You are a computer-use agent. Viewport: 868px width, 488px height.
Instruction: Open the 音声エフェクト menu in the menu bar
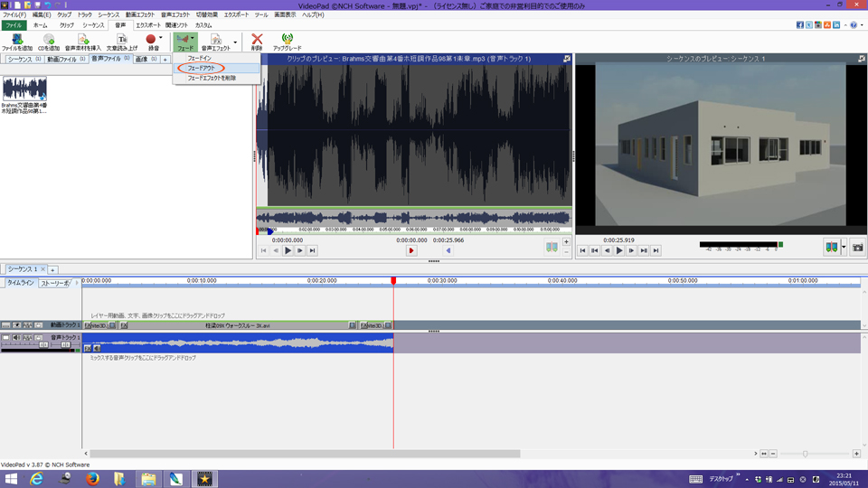click(x=175, y=15)
